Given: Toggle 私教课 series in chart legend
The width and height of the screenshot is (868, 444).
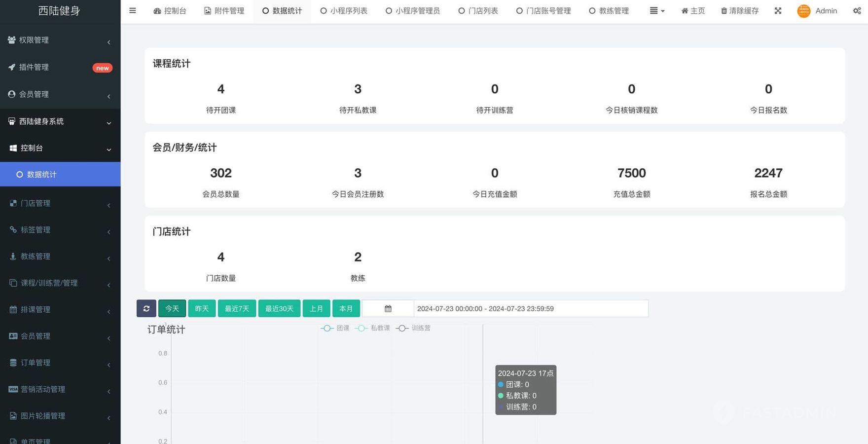Looking at the screenshot, I should (372, 328).
